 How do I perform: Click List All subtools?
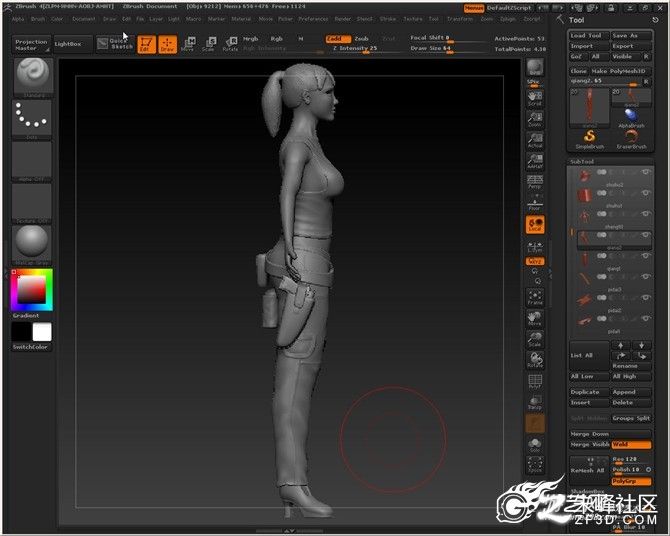point(589,356)
